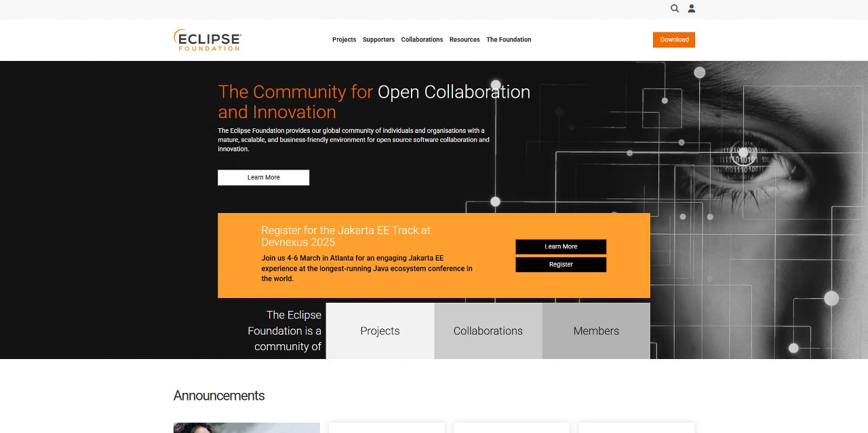Click 'Register for the Jakarta EE Track' heading
The height and width of the screenshot is (433, 868).
coord(346,236)
